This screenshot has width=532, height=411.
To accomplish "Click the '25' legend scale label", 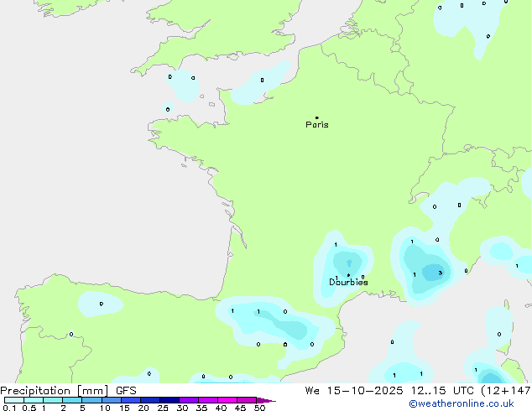I will (x=163, y=408).
